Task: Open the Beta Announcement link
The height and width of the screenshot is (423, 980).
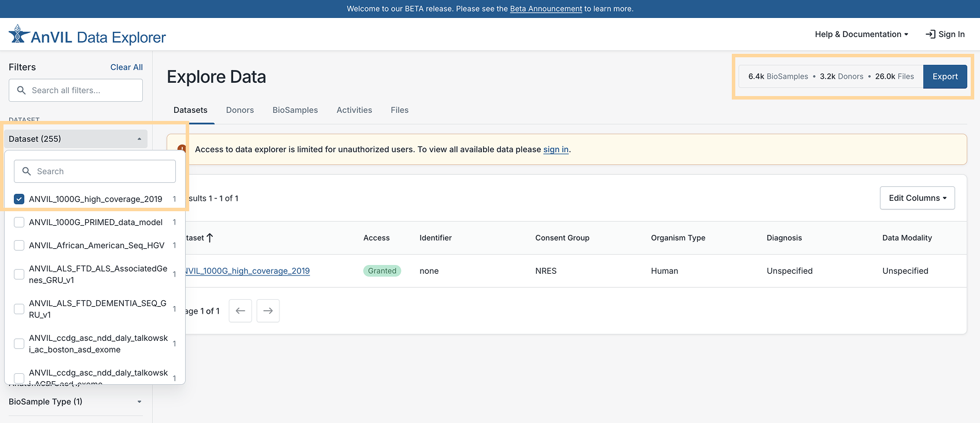Action: click(546, 9)
